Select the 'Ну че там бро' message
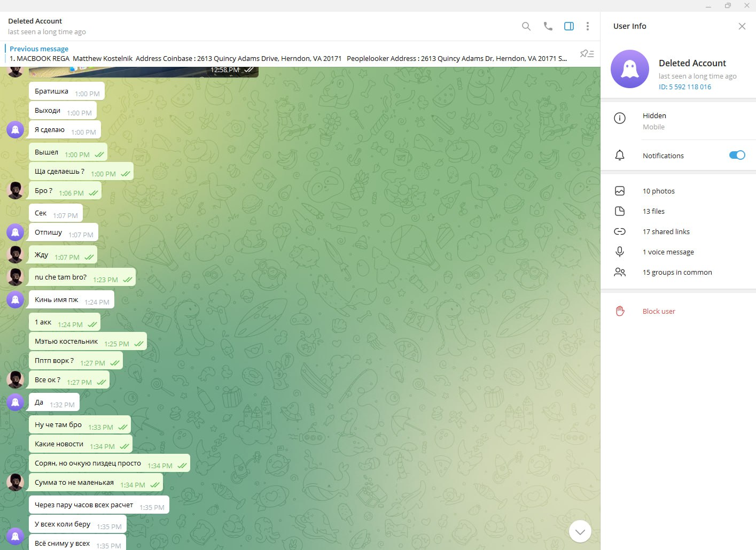This screenshot has height=550, width=756. coord(80,425)
